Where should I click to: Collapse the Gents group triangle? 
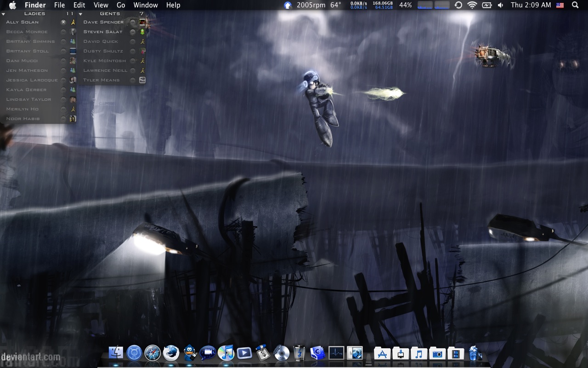pyautogui.click(x=80, y=14)
